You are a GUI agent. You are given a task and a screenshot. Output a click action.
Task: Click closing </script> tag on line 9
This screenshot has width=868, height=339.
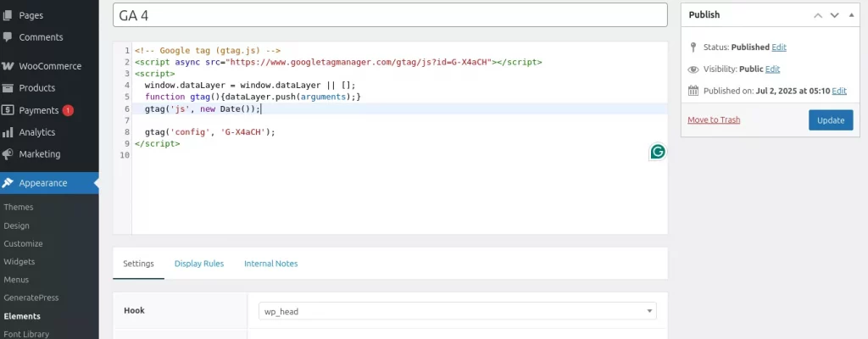click(x=157, y=143)
